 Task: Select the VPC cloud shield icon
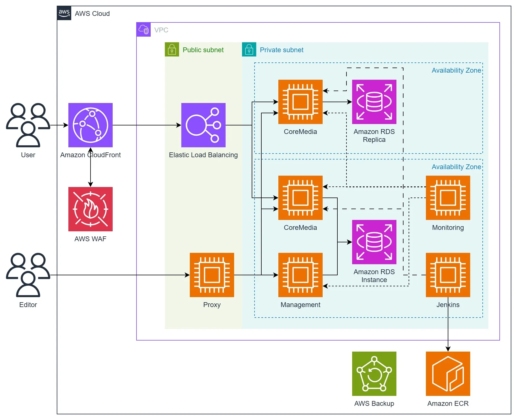[x=144, y=30]
